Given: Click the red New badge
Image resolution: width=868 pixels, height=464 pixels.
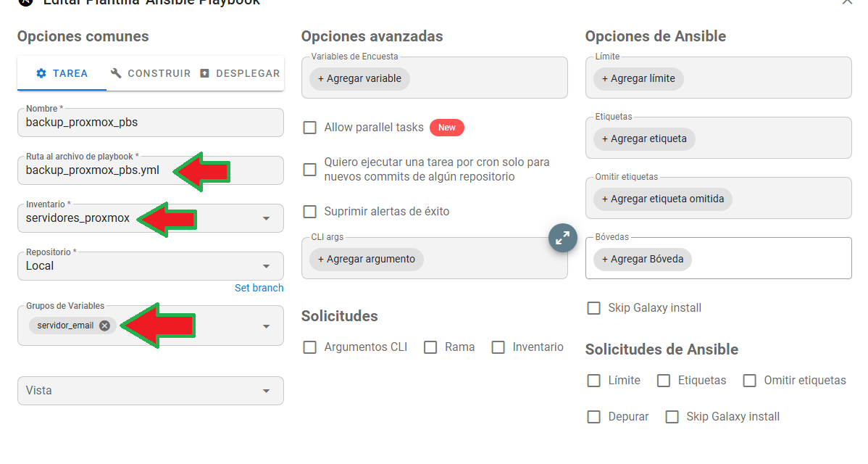Looking at the screenshot, I should coord(447,128).
